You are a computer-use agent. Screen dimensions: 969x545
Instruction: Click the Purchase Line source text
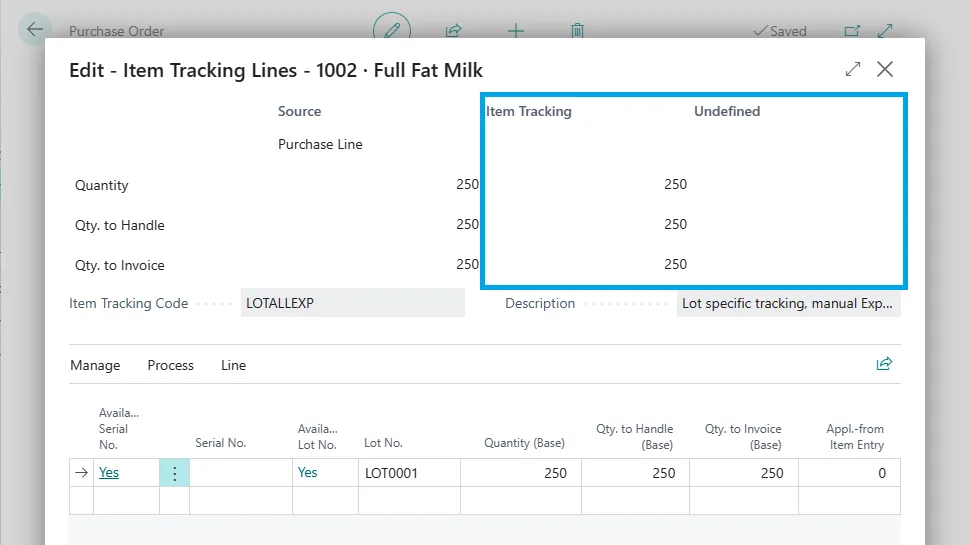[x=320, y=145]
